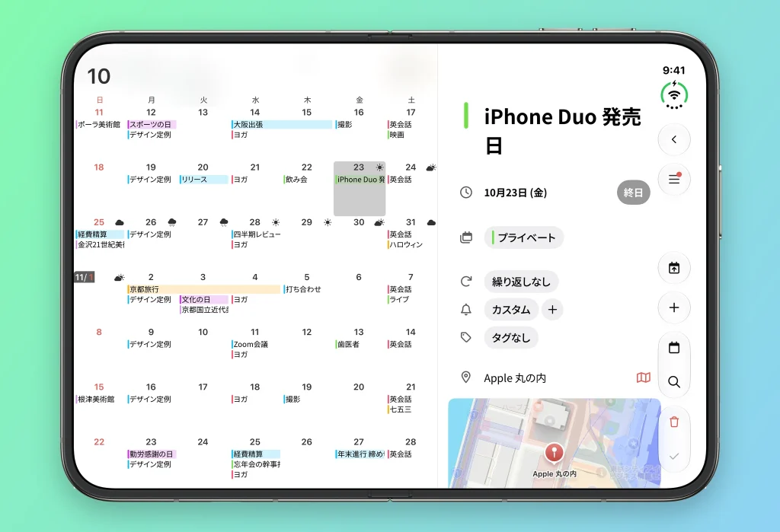Open the Apple 丸の内 map preview

click(x=555, y=443)
